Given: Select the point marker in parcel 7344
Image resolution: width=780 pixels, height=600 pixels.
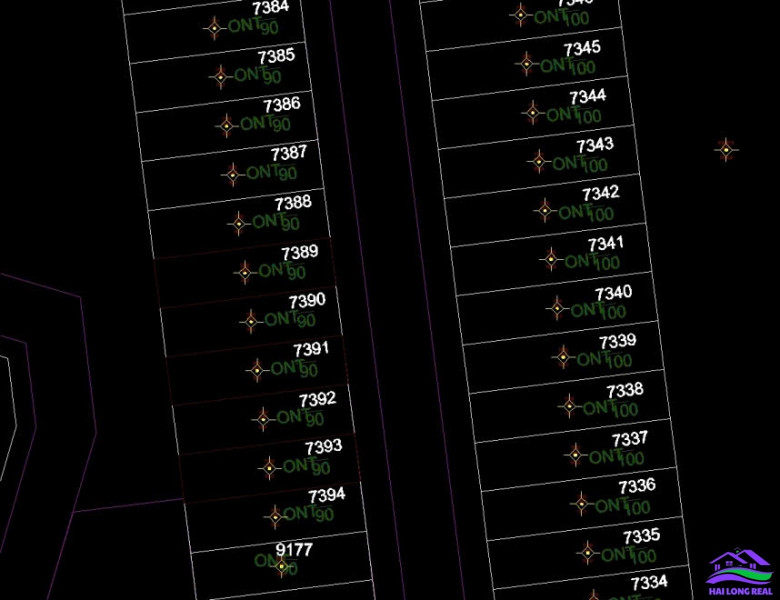Looking at the screenshot, I should 532,112.
